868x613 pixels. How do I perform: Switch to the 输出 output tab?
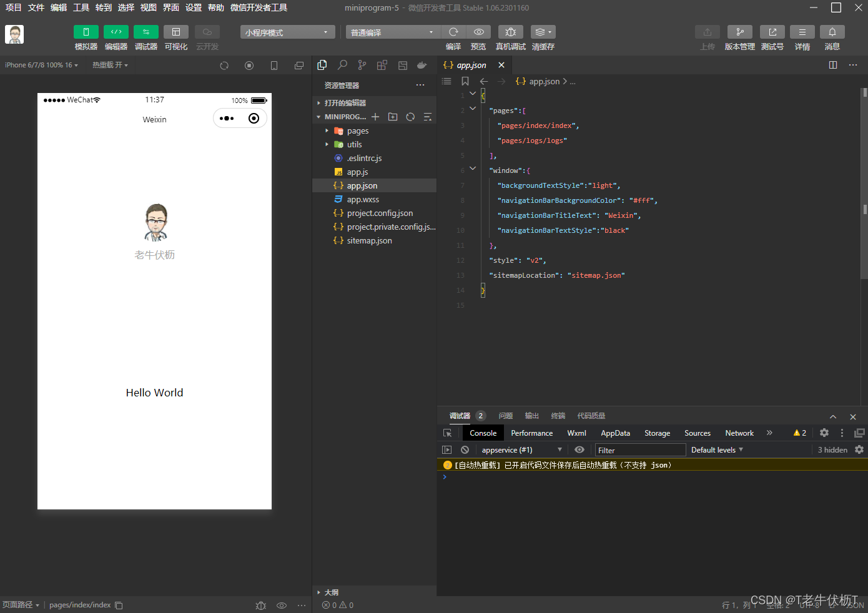[532, 416]
